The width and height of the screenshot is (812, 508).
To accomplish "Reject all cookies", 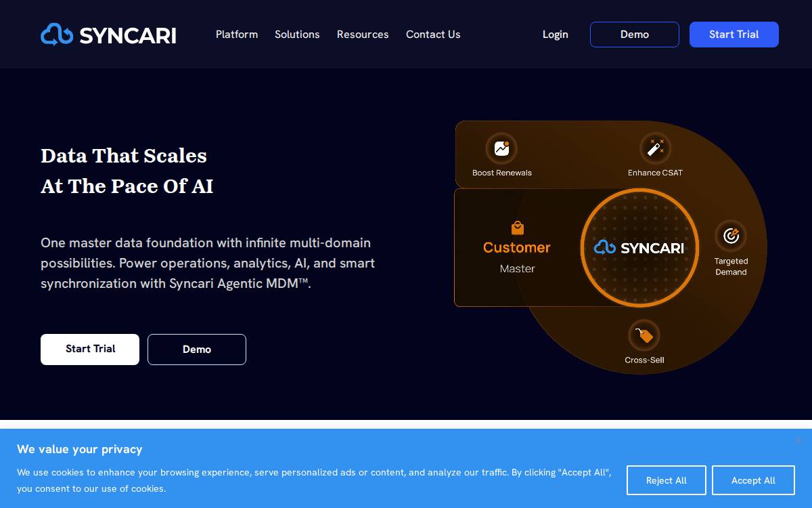I will tap(667, 480).
